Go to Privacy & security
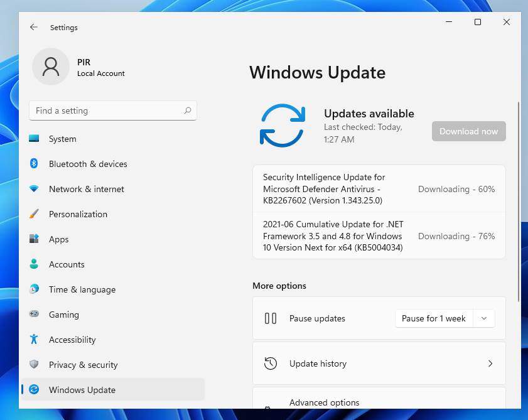Viewport: 528px width, 420px height. [x=113, y=364]
